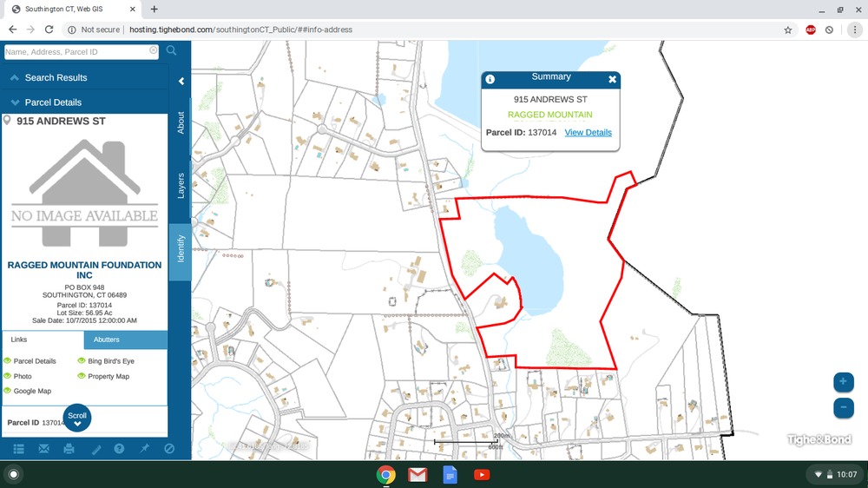Switch to the Abutters tab
The height and width of the screenshot is (488, 868).
click(107, 340)
